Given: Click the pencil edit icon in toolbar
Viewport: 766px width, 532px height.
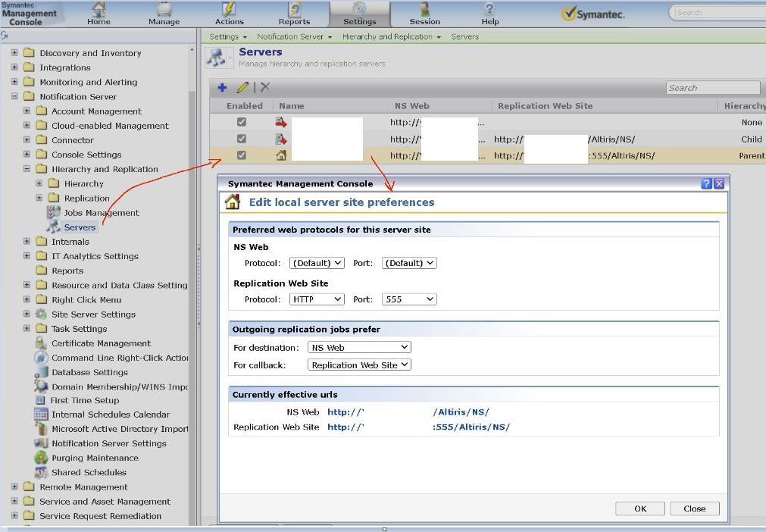Looking at the screenshot, I should [242, 88].
